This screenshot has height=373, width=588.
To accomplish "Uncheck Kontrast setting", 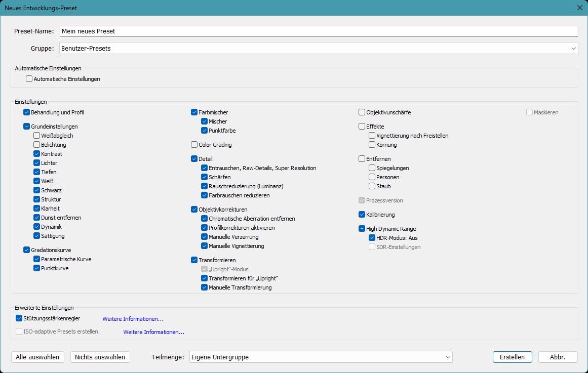I will (x=37, y=154).
